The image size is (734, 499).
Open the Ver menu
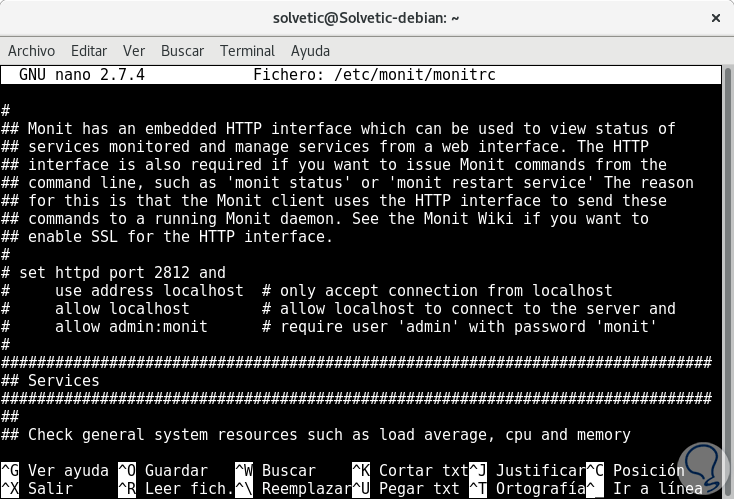(x=134, y=51)
